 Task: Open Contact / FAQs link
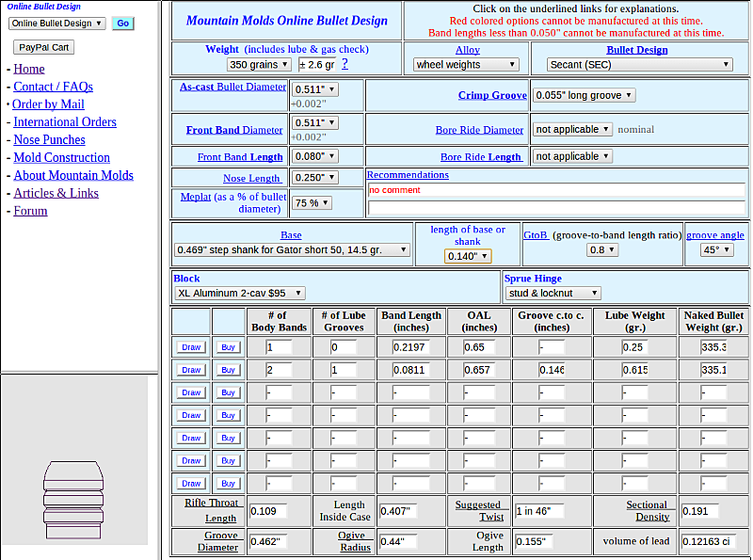point(53,87)
